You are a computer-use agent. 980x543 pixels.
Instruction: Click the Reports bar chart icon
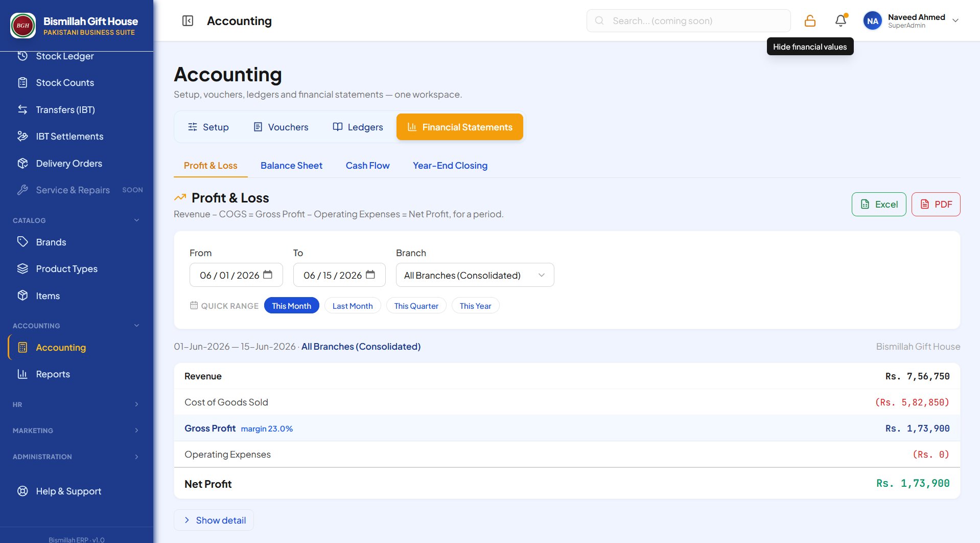point(22,374)
